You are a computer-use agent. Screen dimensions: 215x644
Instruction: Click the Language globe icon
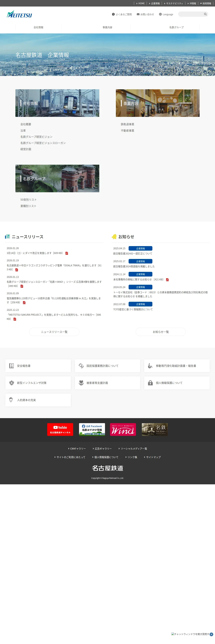click(x=160, y=14)
